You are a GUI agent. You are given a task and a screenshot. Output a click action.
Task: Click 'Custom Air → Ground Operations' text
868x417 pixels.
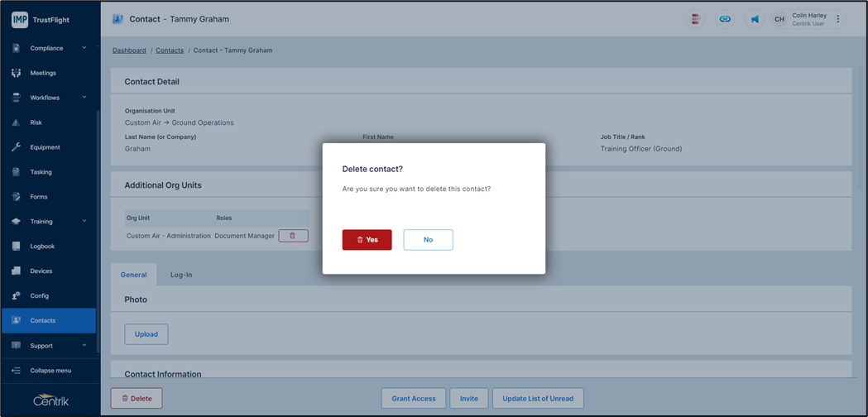(180, 122)
